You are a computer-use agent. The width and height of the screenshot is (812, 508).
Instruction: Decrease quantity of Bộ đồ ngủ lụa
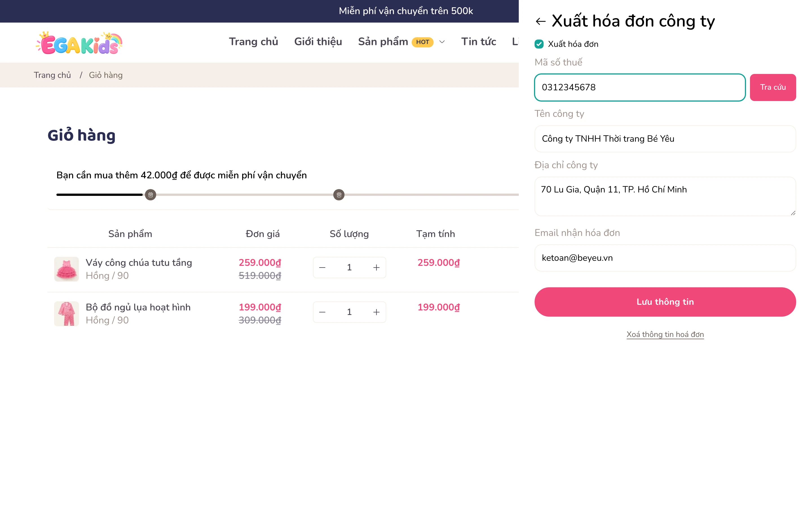pos(322,312)
